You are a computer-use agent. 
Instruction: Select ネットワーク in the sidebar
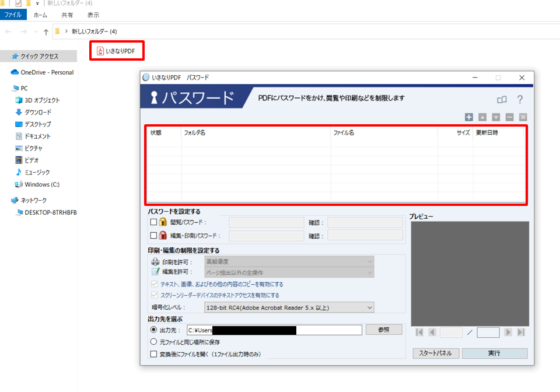pyautogui.click(x=29, y=200)
